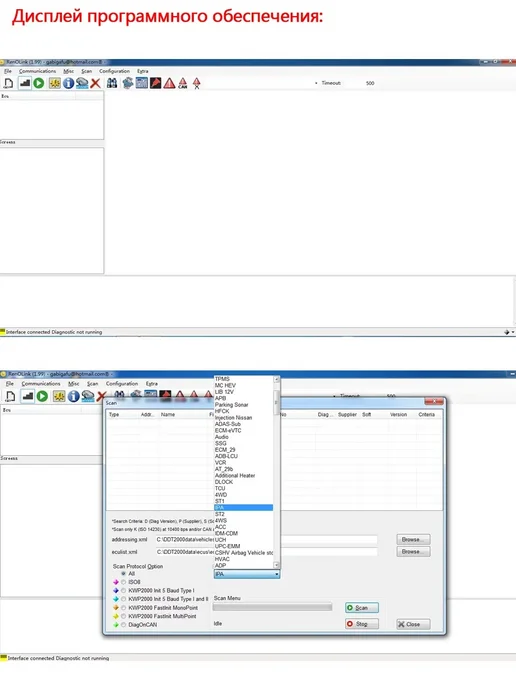This screenshot has width=516, height=688.
Task: Open the IPA combo box dropdown arrow
Action: click(x=276, y=574)
